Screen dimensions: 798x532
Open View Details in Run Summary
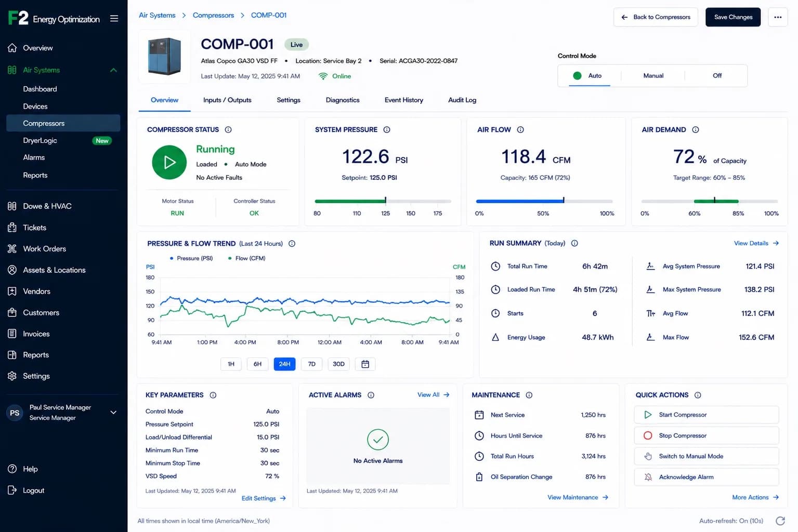tap(756, 243)
